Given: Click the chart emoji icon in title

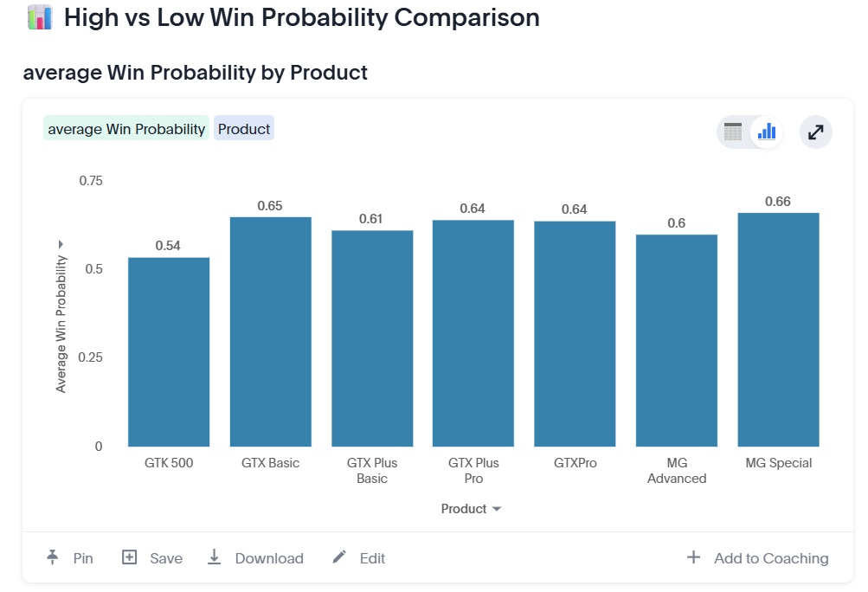Looking at the screenshot, I should (x=40, y=17).
